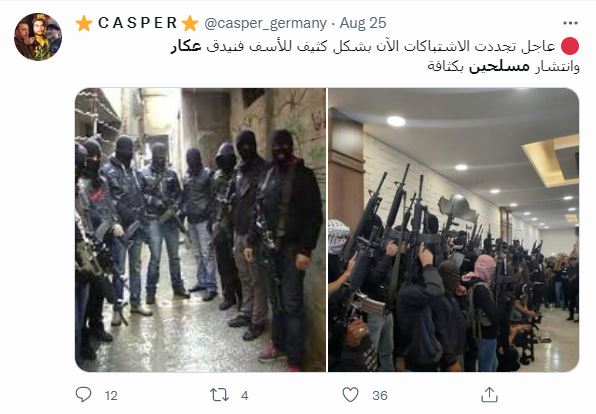
Task: Visit the @casper_germany handle
Action: [265, 24]
